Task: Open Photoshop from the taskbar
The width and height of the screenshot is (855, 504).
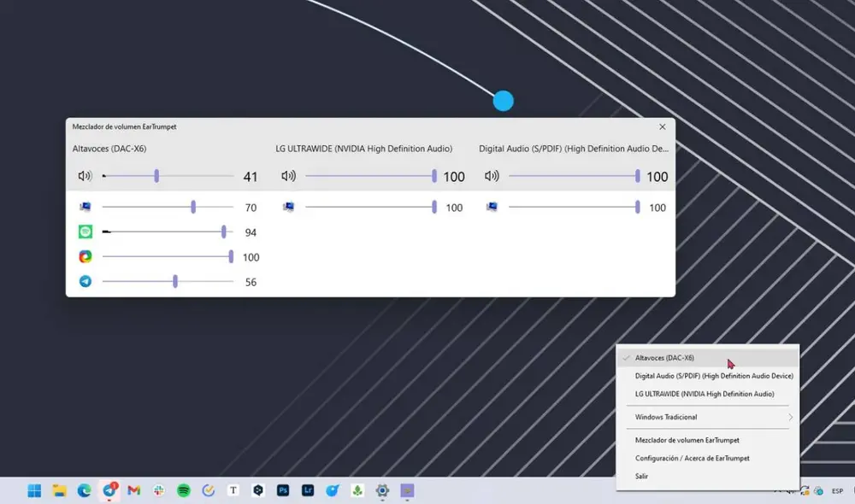Action: (x=282, y=491)
